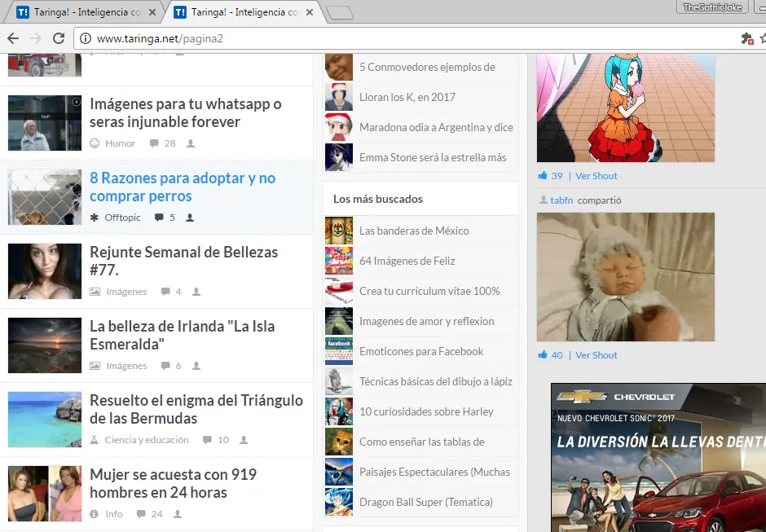Click the Humor category label

point(120,143)
